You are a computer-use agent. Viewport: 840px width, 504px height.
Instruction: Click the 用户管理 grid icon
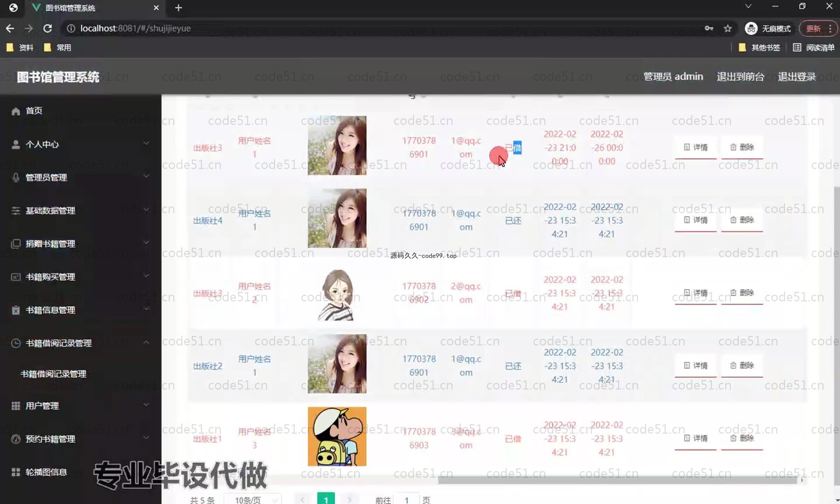(15, 406)
